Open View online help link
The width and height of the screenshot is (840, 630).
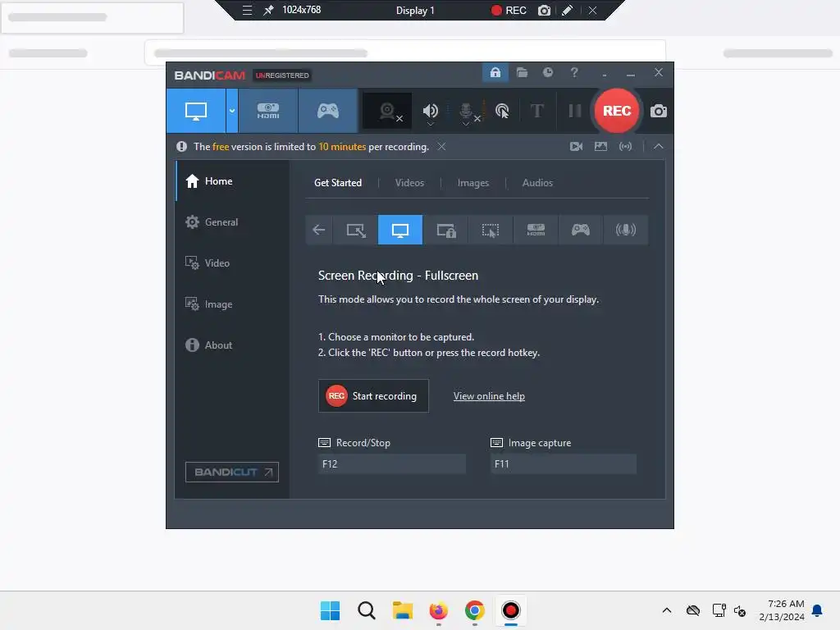(489, 396)
